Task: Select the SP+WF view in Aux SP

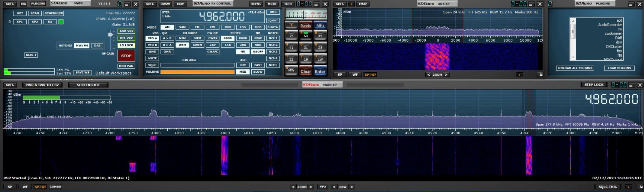Action: (x=370, y=75)
